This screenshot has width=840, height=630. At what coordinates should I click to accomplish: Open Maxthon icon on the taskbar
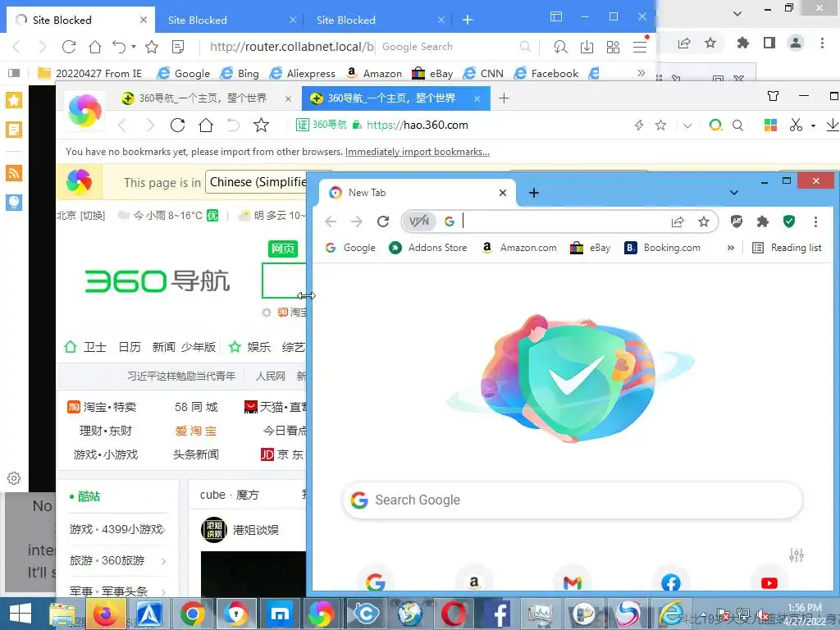tap(280, 614)
